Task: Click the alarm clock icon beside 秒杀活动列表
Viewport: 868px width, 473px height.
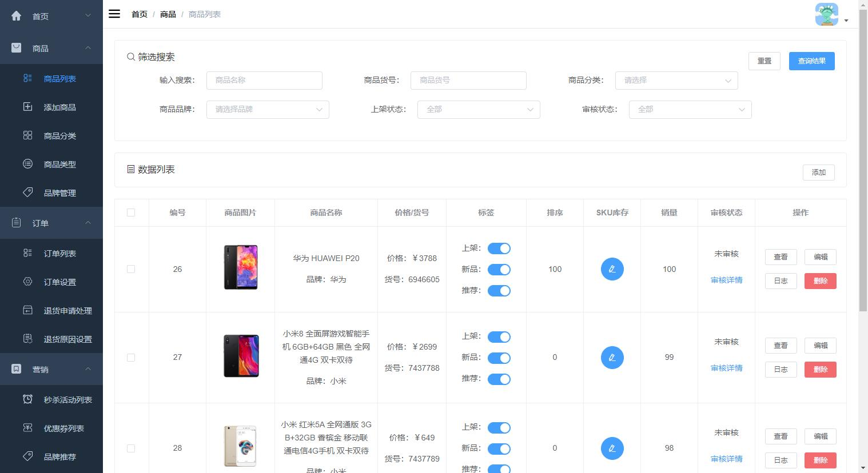Action: coord(27,399)
